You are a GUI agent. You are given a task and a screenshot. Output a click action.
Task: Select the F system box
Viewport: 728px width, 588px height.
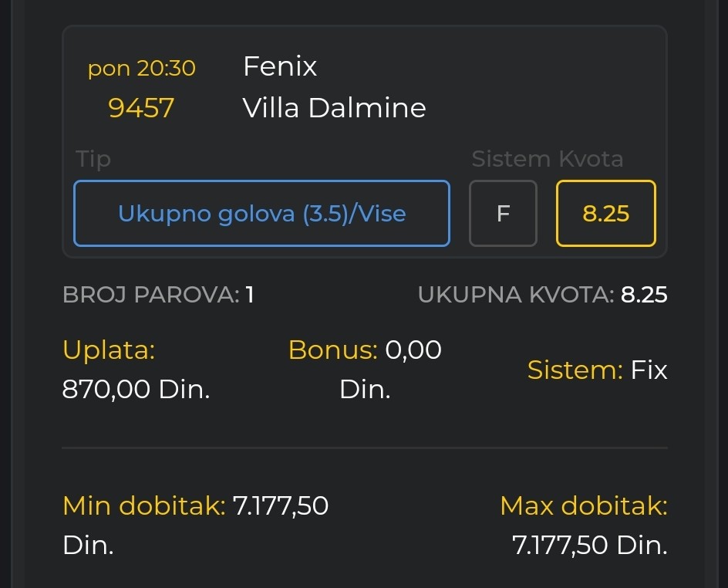pyautogui.click(x=503, y=213)
